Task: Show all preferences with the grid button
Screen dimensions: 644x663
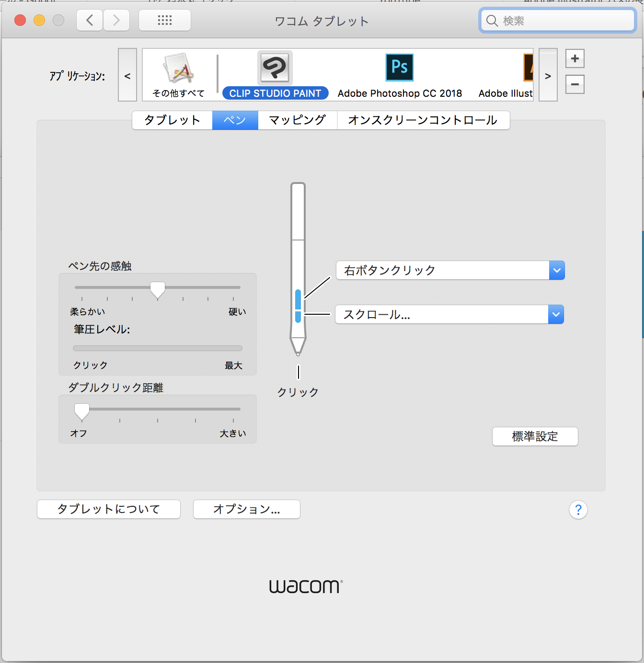Action: click(165, 21)
